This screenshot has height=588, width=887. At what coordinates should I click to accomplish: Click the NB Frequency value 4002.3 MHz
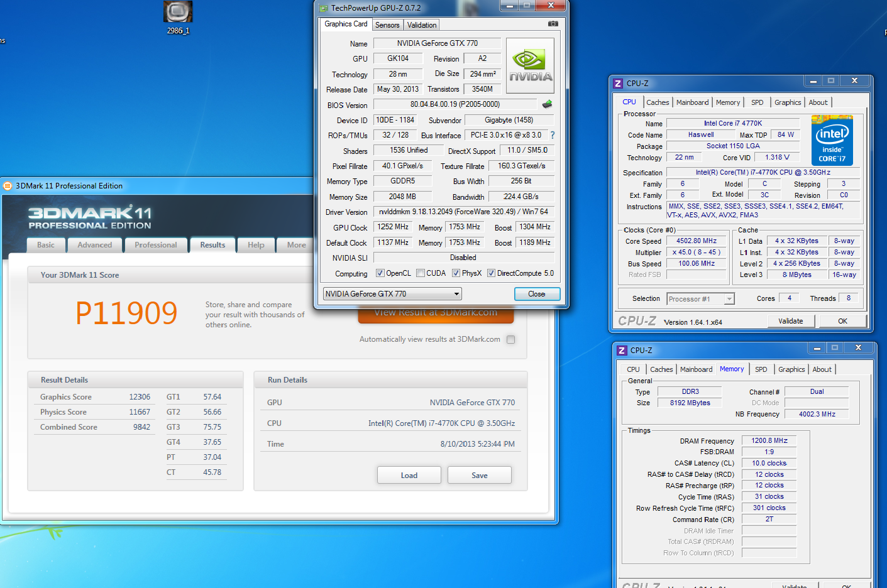[817, 415]
